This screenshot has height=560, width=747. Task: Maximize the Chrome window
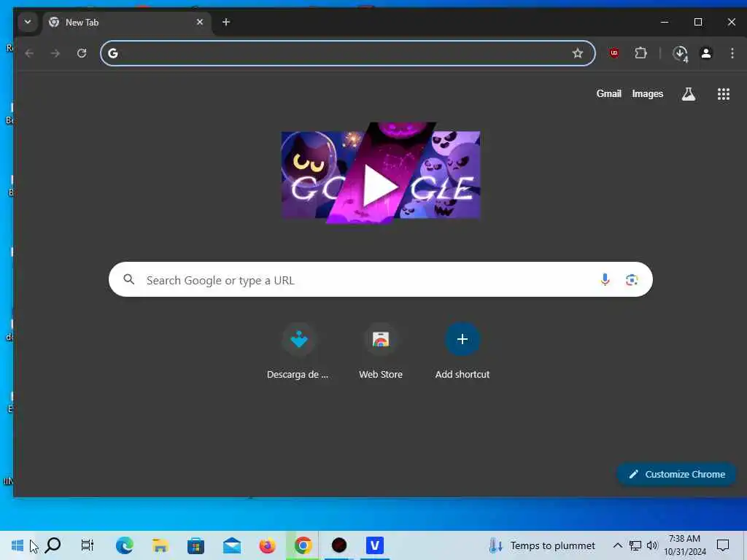(x=698, y=22)
